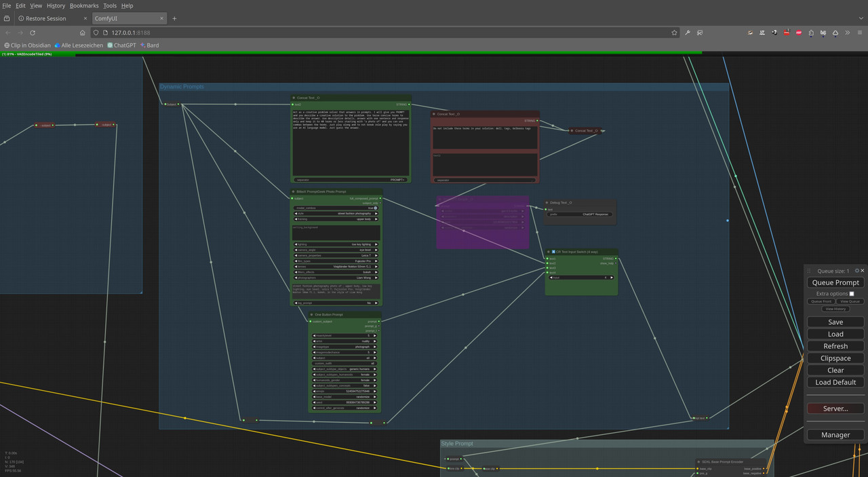Open the extensions puzzle piece icon
Viewport: 868px width, 477px height.
pyautogui.click(x=811, y=33)
